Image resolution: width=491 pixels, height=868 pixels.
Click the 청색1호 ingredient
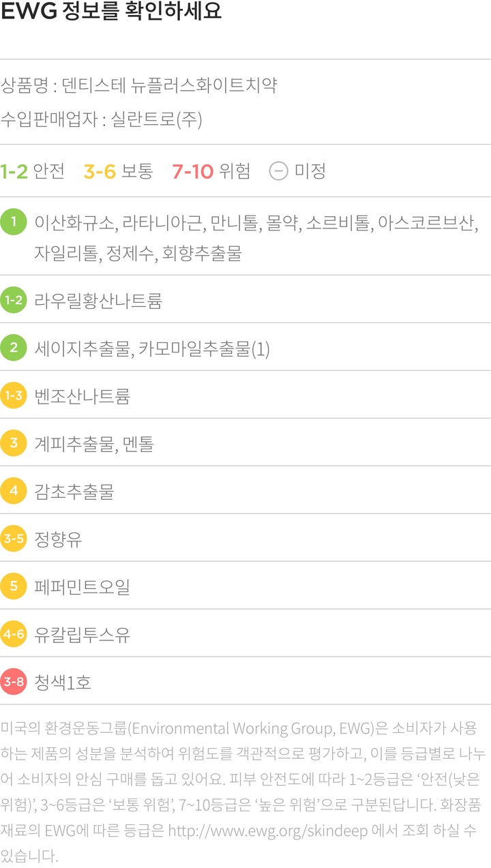[63, 683]
